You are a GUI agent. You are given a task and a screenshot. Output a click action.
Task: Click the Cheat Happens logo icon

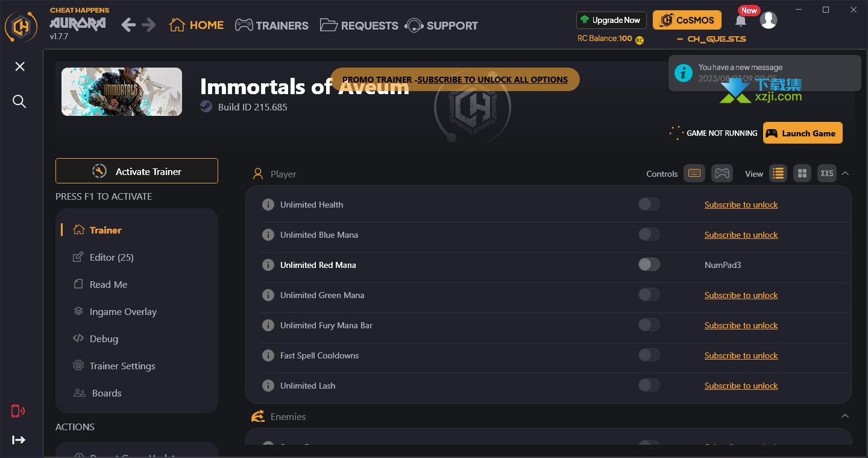click(x=21, y=26)
